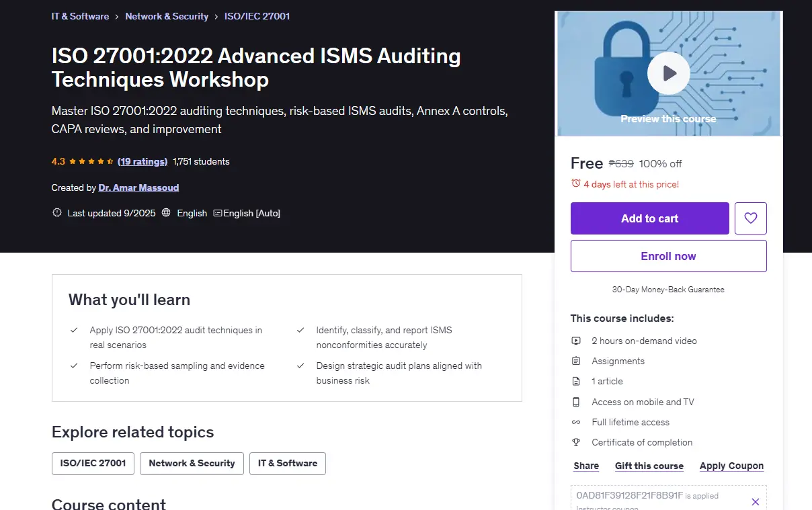Add course to wishlist heart icon

coord(751,218)
